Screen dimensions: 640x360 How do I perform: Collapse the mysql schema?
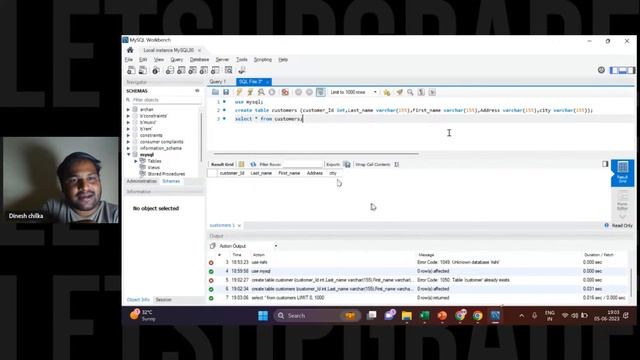coord(128,155)
